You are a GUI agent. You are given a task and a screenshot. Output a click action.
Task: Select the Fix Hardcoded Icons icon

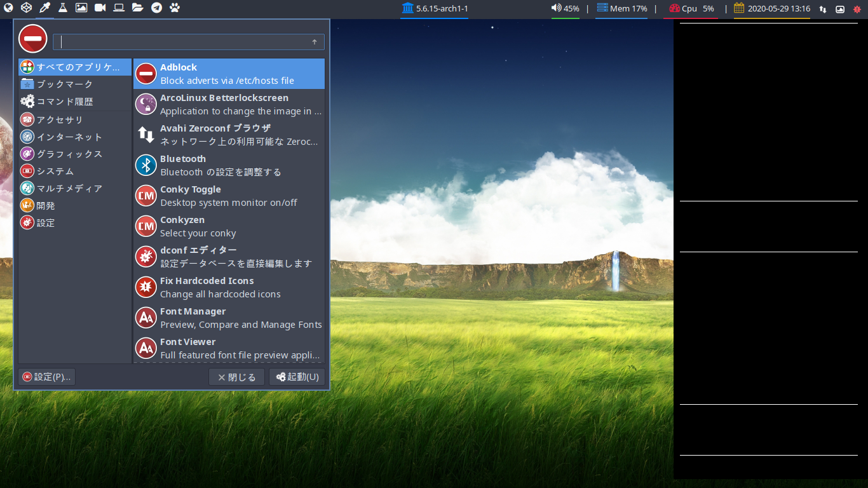click(146, 287)
